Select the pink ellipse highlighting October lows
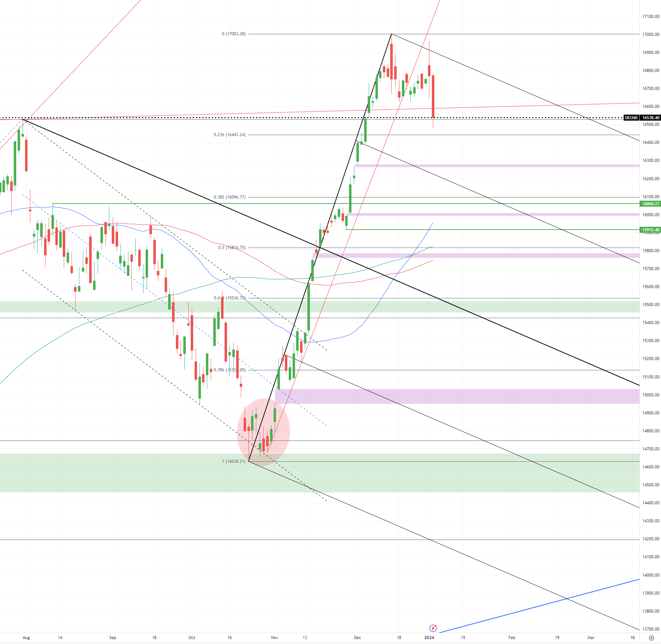 click(x=263, y=432)
